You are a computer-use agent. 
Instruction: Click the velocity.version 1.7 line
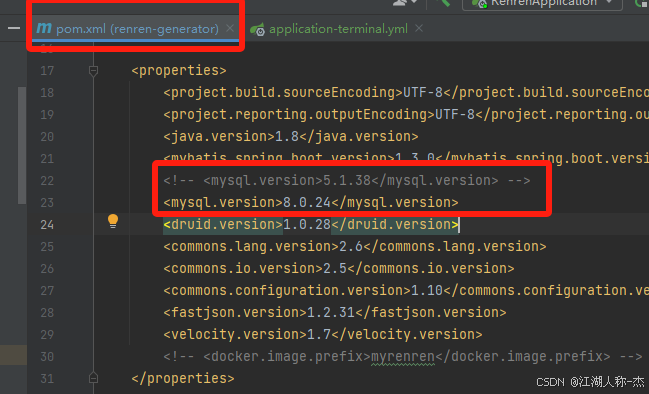pyautogui.click(x=323, y=334)
